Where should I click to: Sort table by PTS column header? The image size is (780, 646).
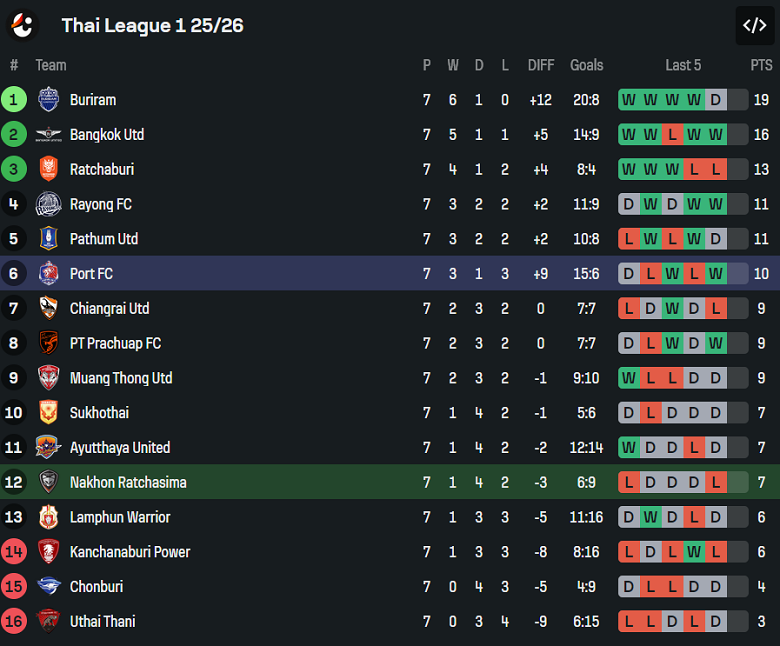[x=761, y=65]
